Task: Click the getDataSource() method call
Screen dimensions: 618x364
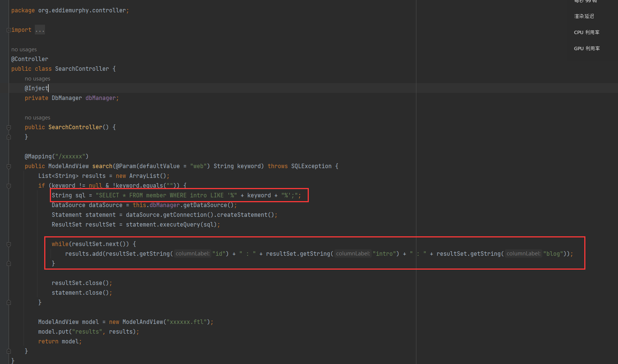Action: 208,205
